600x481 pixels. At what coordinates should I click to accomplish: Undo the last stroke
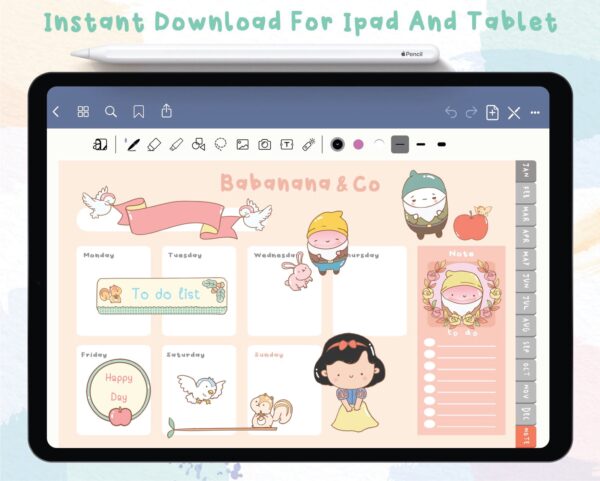pyautogui.click(x=451, y=113)
